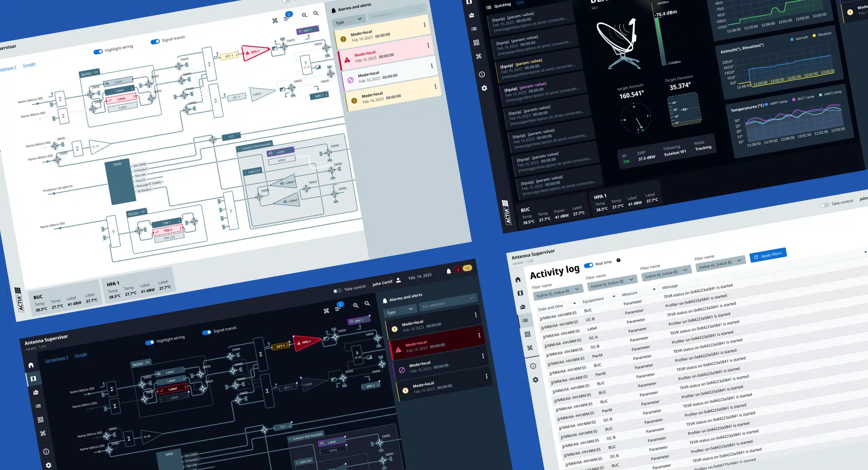868x470 pixels.
Task: Click info icon in dark synoptic sidebar
Action: tap(46, 451)
